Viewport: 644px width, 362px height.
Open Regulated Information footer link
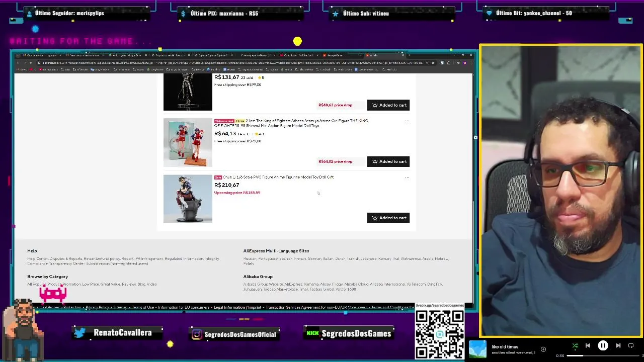(184, 259)
